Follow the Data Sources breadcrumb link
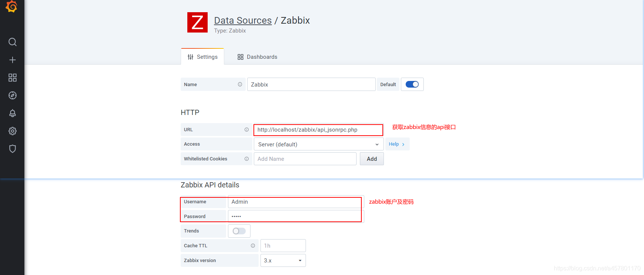Viewport: 644px width, 275px height. pyautogui.click(x=243, y=20)
